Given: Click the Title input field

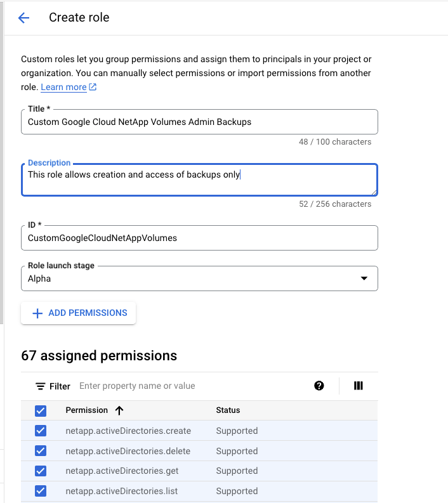Looking at the screenshot, I should (x=199, y=122).
